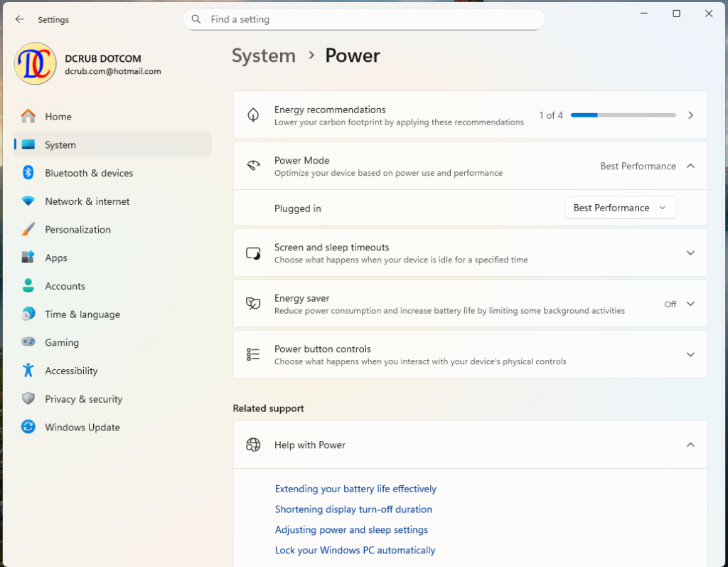Click the Accessibility label in sidebar
Screen dimensions: 728x567
coord(72,371)
